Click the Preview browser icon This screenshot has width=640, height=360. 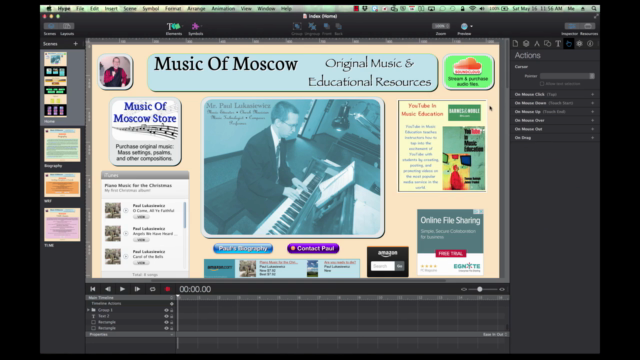(x=464, y=27)
